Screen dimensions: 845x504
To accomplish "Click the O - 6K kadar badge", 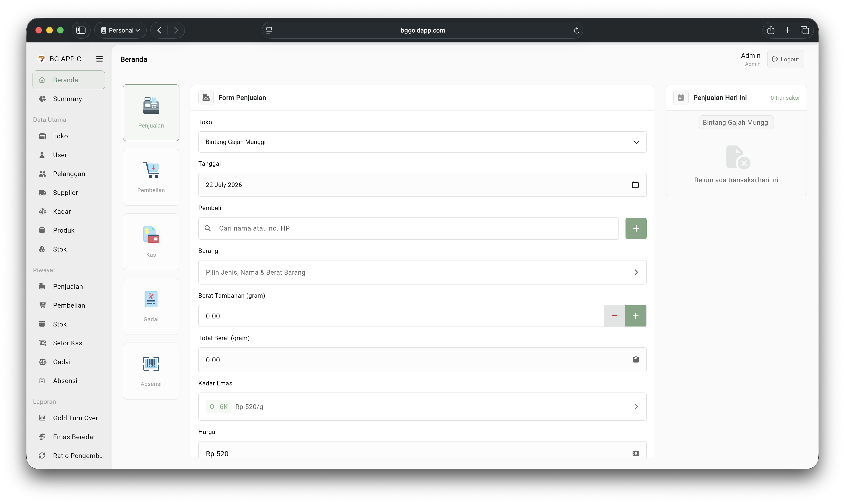I will (218, 407).
